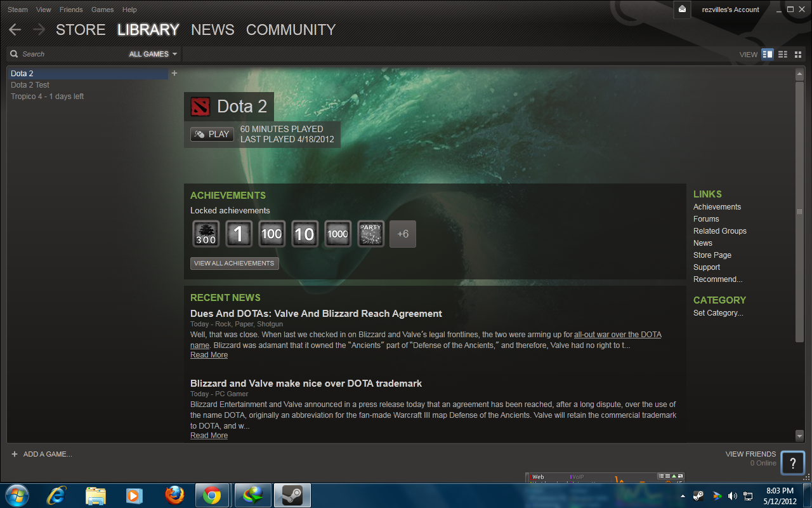Click the scrollbar down arrow in details pane
The width and height of the screenshot is (812, 508).
799,436
